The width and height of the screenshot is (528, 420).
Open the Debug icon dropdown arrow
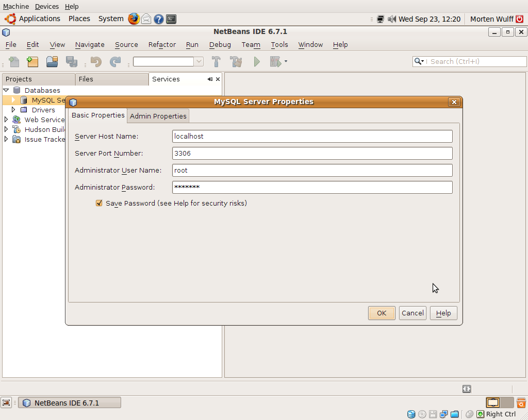click(286, 61)
